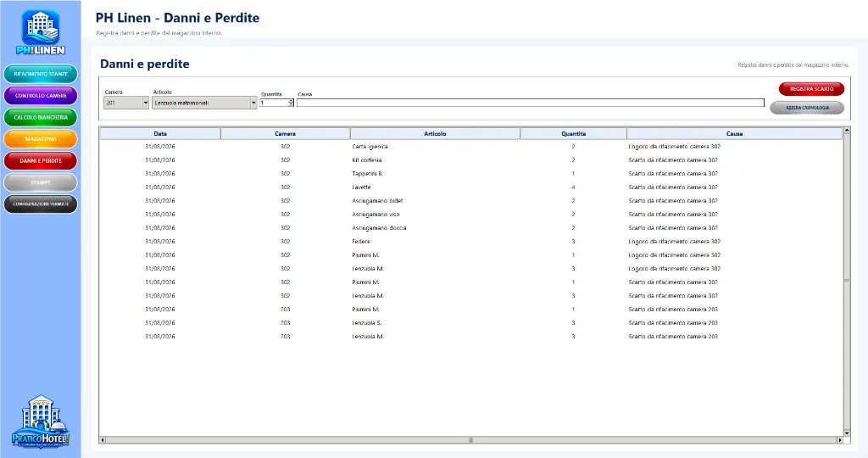Screen dimensions: 868x458
Task: Click quantity 4 in Lavette row
Action: click(573, 187)
